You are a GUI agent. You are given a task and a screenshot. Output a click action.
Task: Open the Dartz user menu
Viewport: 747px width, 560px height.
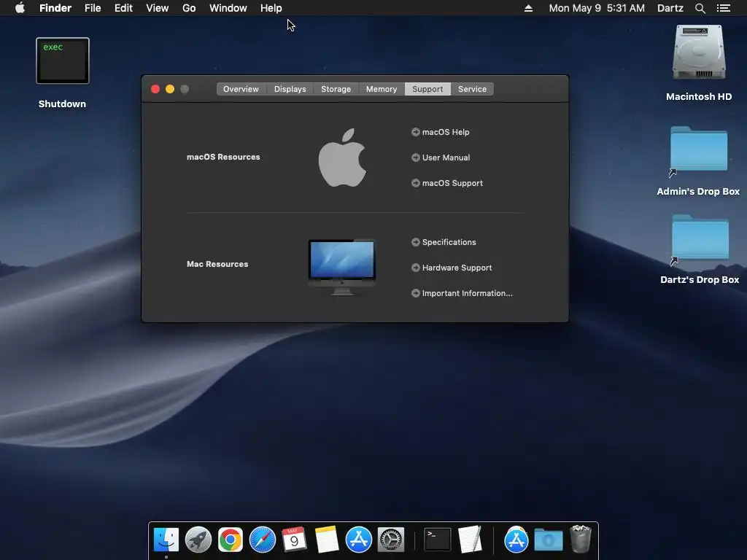[670, 8]
